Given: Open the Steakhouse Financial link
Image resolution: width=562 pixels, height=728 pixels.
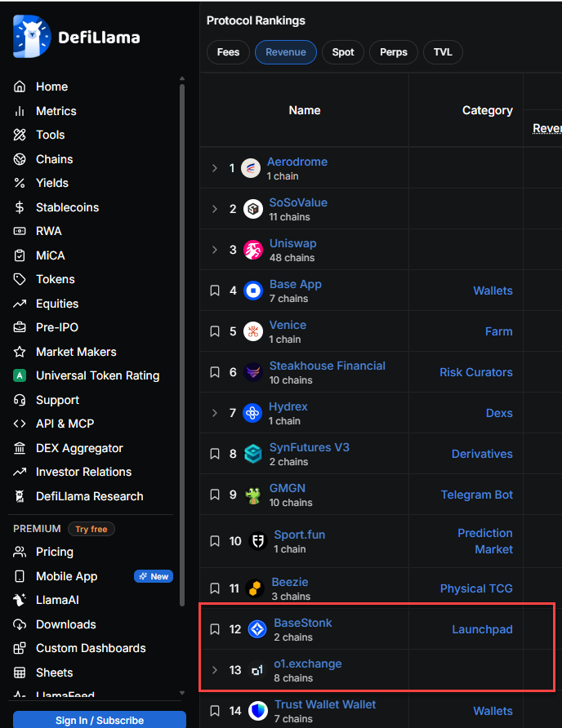Looking at the screenshot, I should pos(328,366).
